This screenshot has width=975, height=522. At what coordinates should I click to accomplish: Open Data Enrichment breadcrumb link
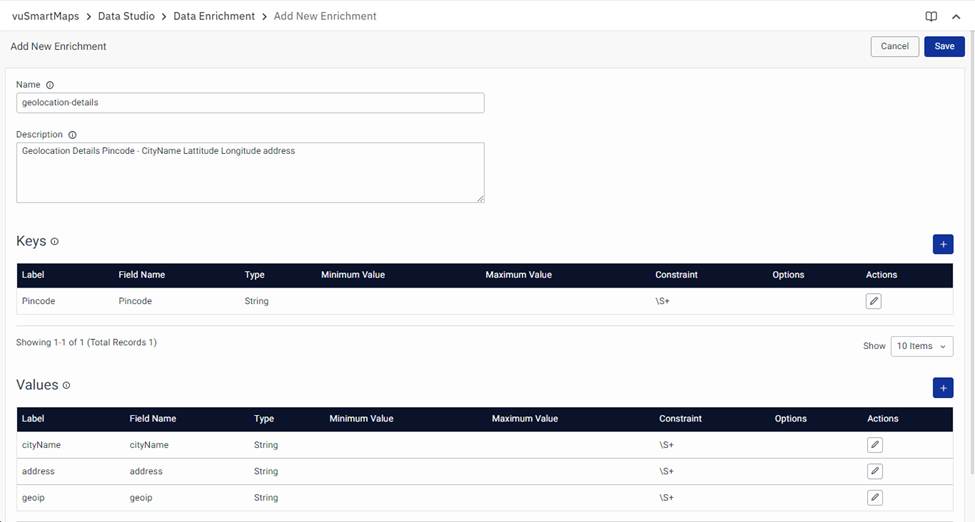point(214,16)
